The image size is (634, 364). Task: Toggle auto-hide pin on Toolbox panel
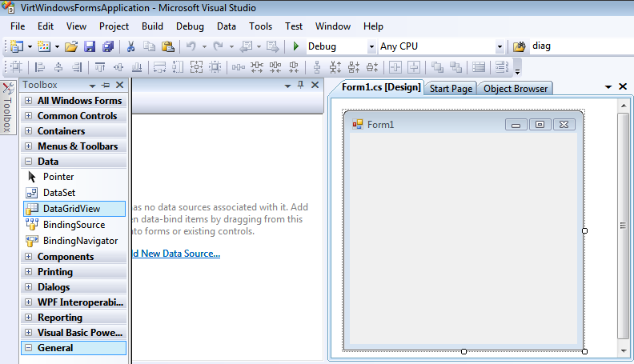point(106,85)
